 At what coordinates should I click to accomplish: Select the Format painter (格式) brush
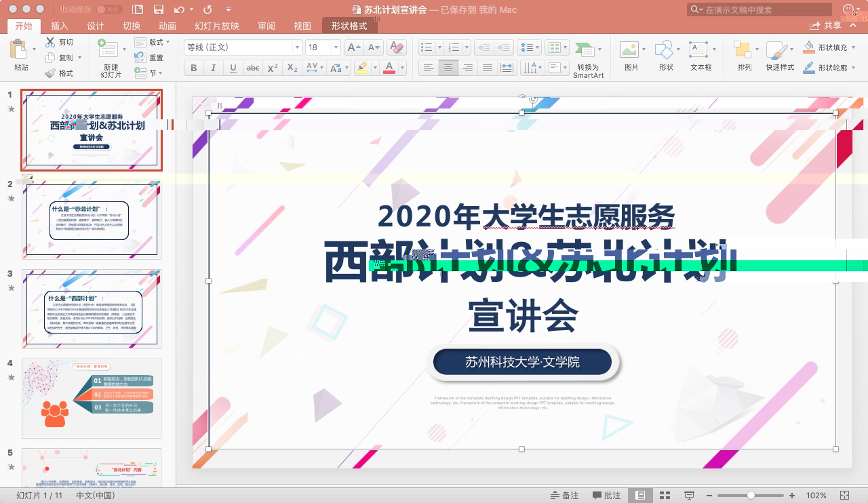click(x=50, y=73)
